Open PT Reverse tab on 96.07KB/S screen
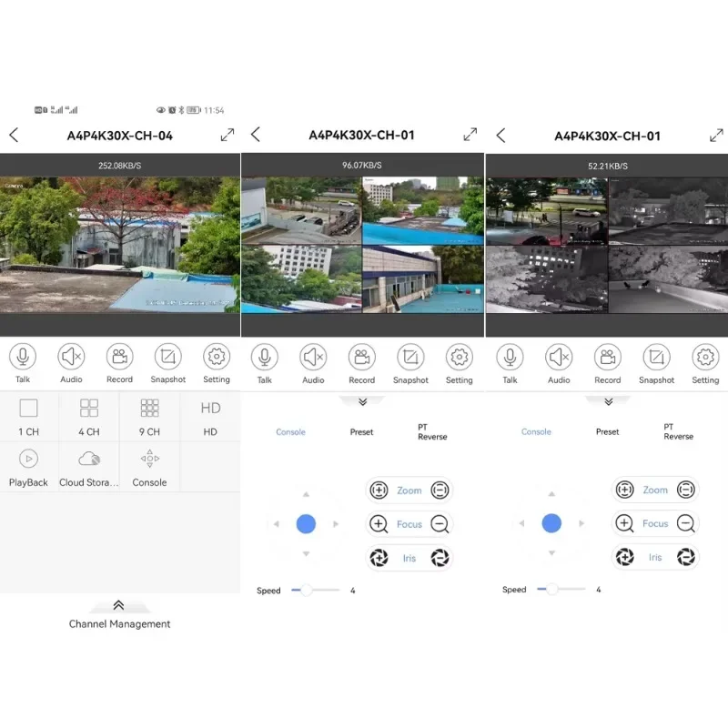The image size is (728, 728). (432, 431)
